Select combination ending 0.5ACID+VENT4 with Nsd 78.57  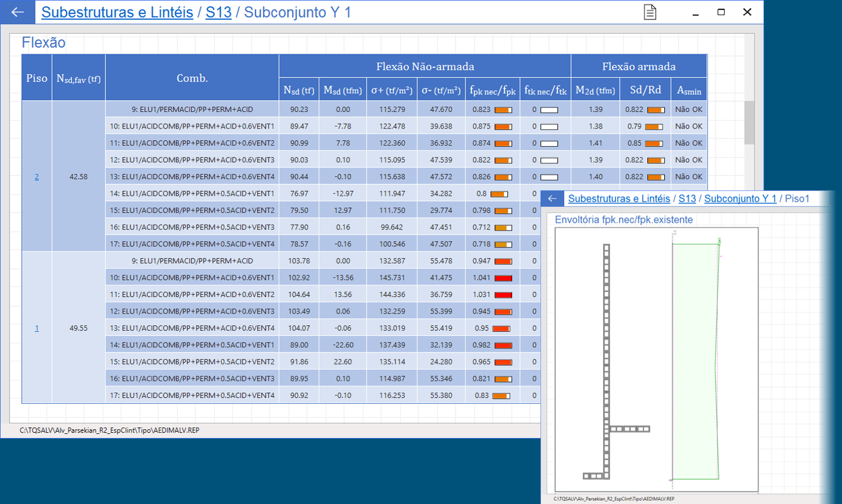tap(192, 244)
